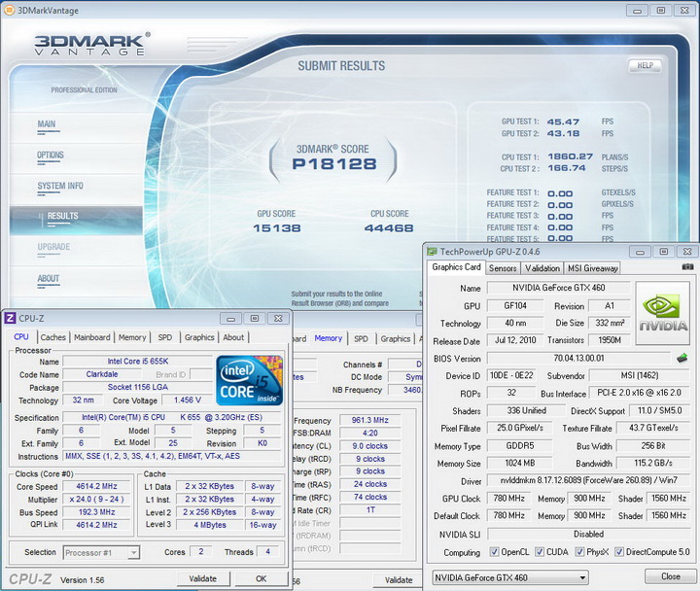Click the Multiplier value x 24.0 ( 9 - 24 )
Screen dimensions: 700x591
click(96, 499)
